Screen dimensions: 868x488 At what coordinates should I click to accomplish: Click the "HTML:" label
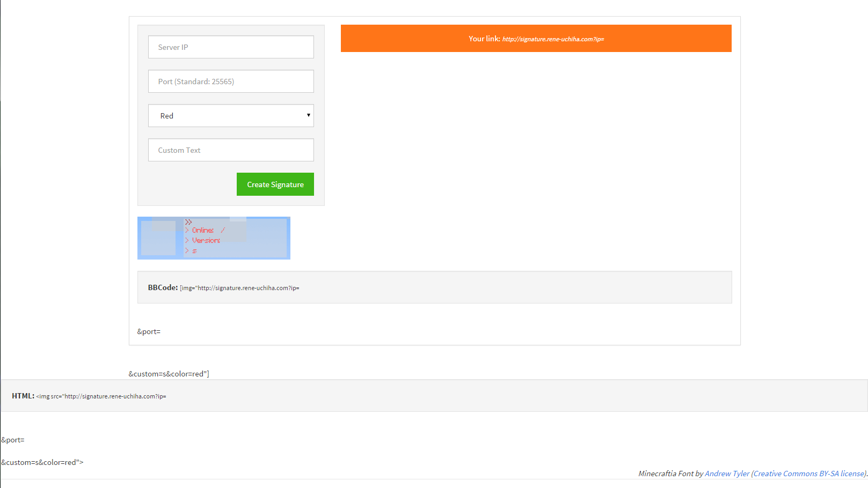click(x=23, y=396)
